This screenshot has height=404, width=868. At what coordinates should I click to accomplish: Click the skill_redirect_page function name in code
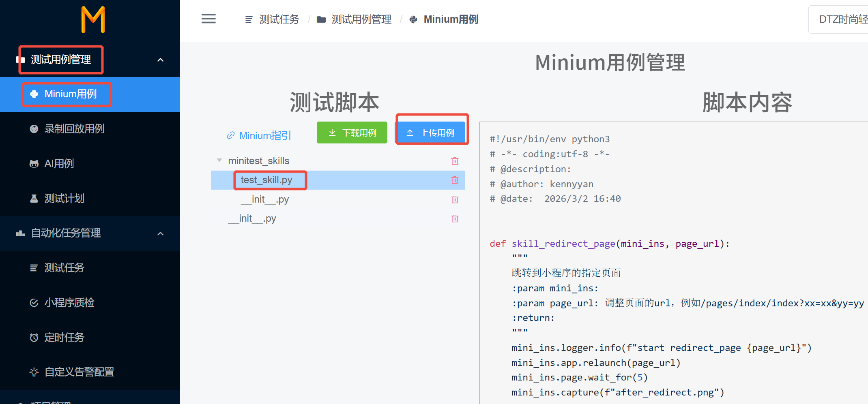563,244
